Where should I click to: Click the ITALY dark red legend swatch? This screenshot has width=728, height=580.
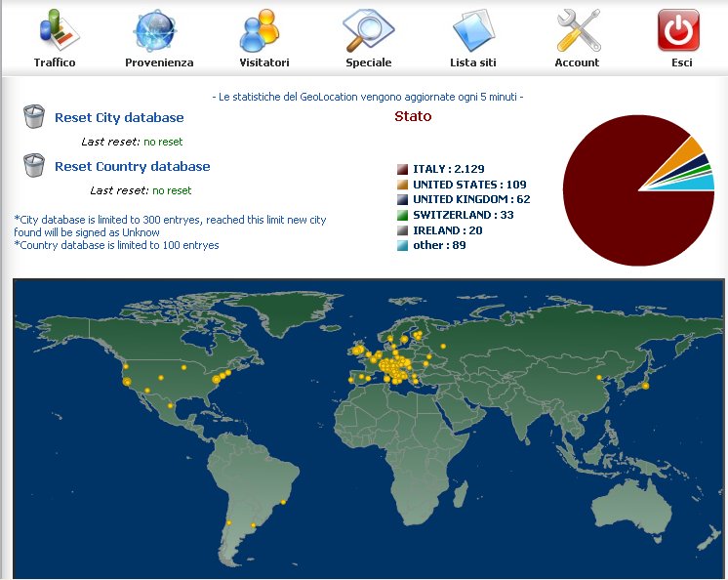pyautogui.click(x=402, y=169)
